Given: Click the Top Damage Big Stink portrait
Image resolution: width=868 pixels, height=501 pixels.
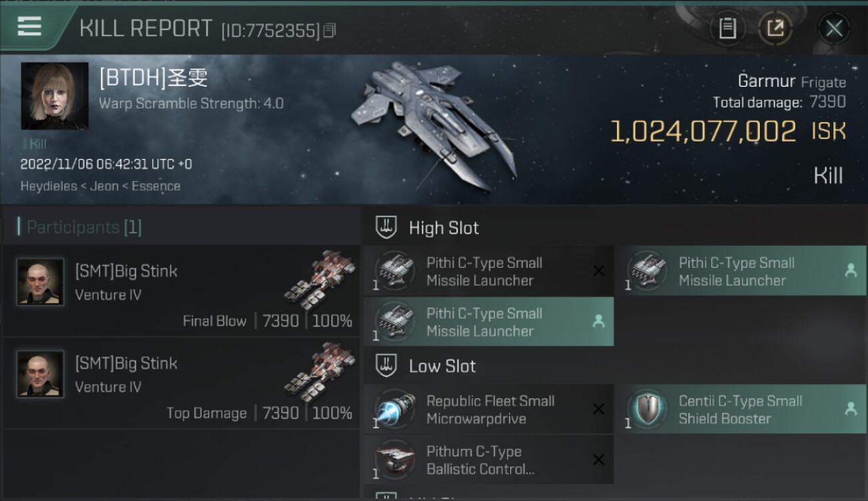Looking at the screenshot, I should click(40, 374).
